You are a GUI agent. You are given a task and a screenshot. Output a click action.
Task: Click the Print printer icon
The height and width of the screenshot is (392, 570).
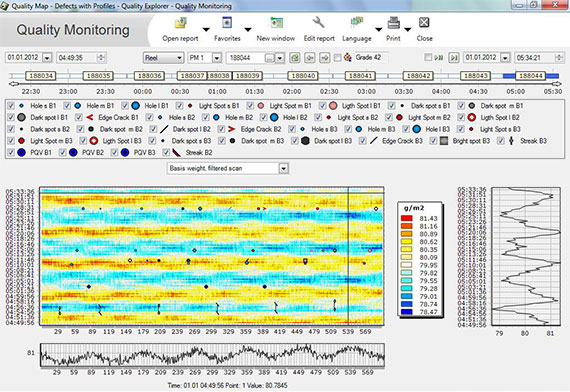click(x=394, y=23)
